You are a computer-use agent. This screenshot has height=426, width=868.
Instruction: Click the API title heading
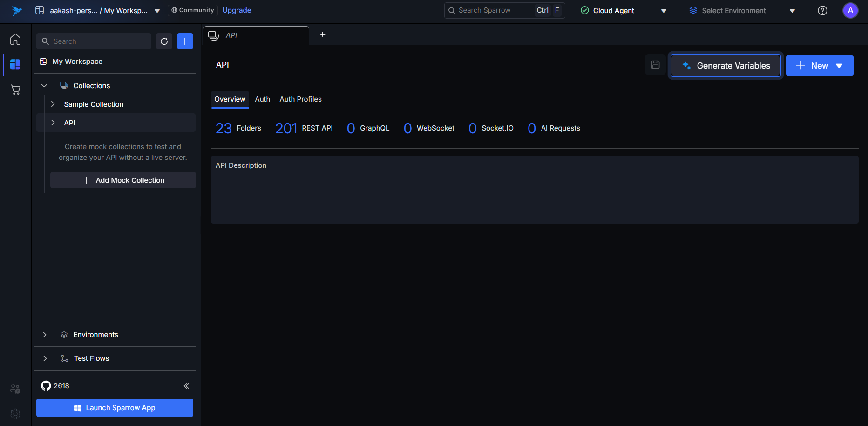coord(223,65)
